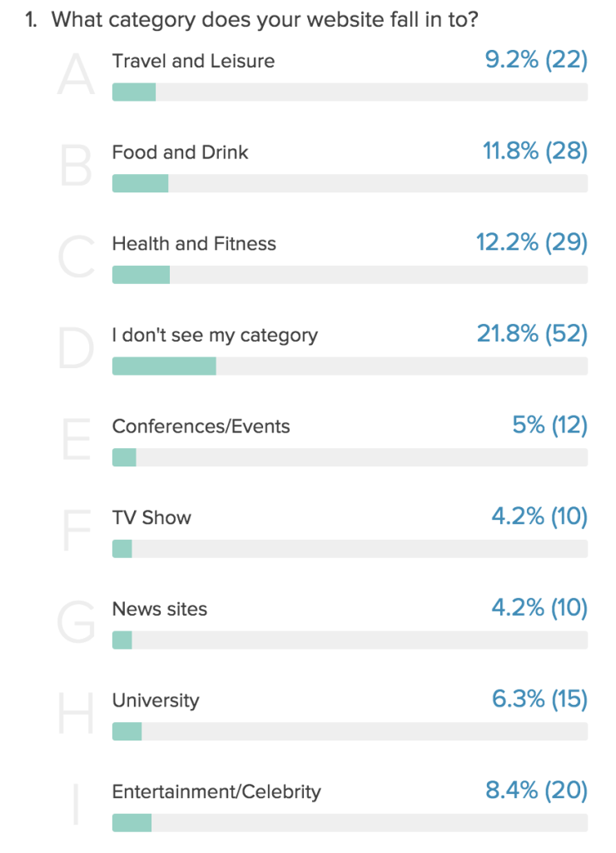Click the letter B option marker
Viewport: 616px width, 853px height.
pos(76,166)
